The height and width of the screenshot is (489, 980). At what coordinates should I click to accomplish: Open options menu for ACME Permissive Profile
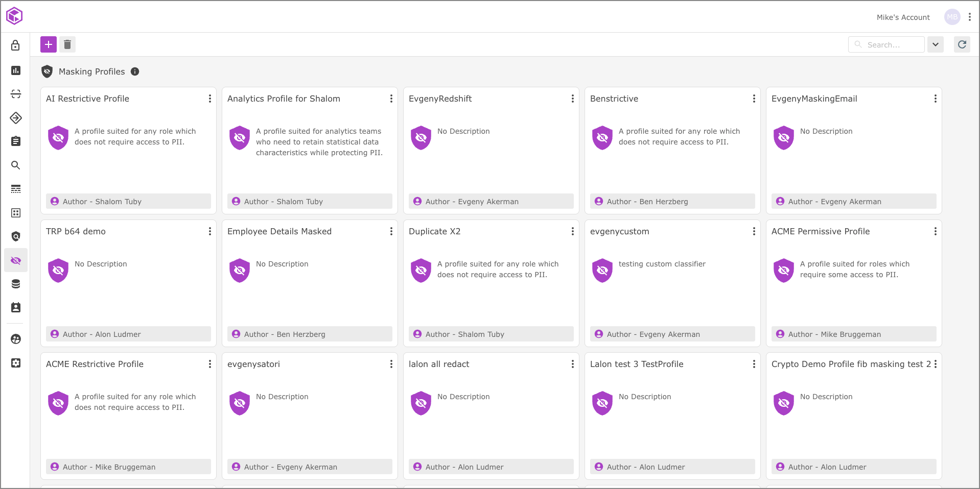935,231
